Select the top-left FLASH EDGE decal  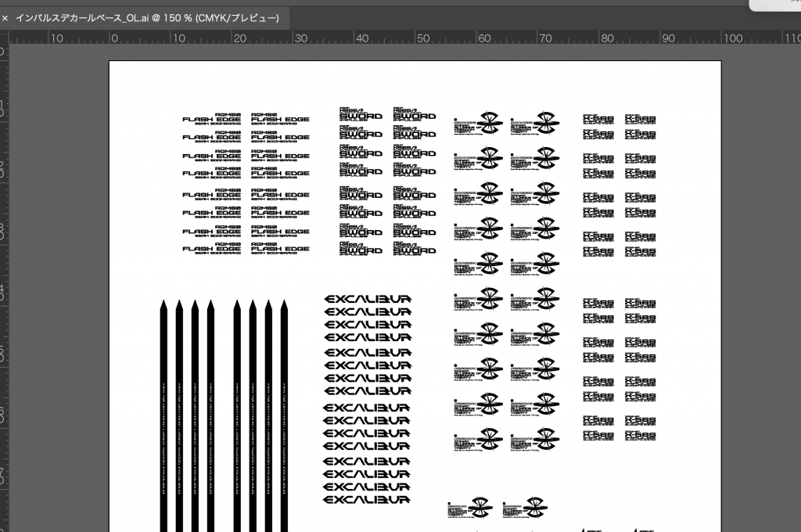[211, 118]
